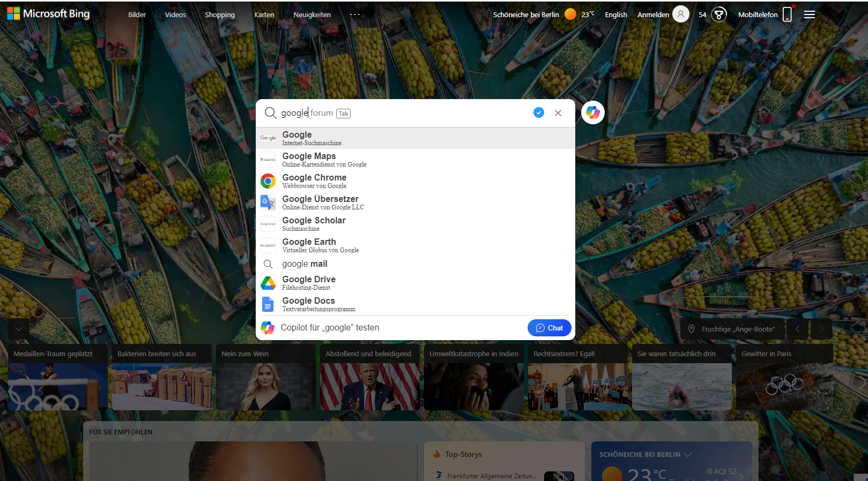Select the Google Chrome suggestion icon

pos(268,181)
